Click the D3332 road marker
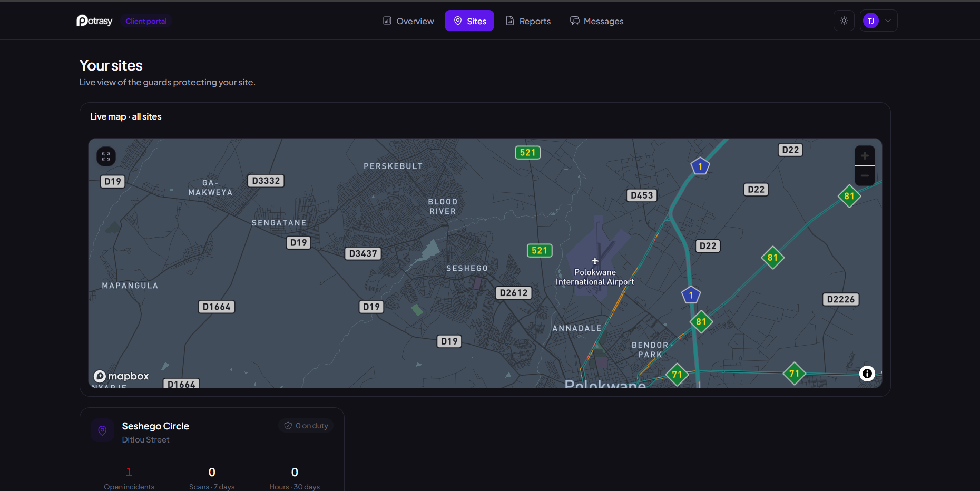980x491 pixels. [x=266, y=181]
